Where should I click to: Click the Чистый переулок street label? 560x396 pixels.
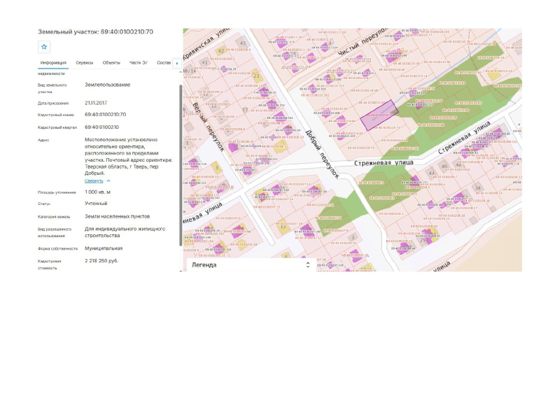[x=362, y=42]
